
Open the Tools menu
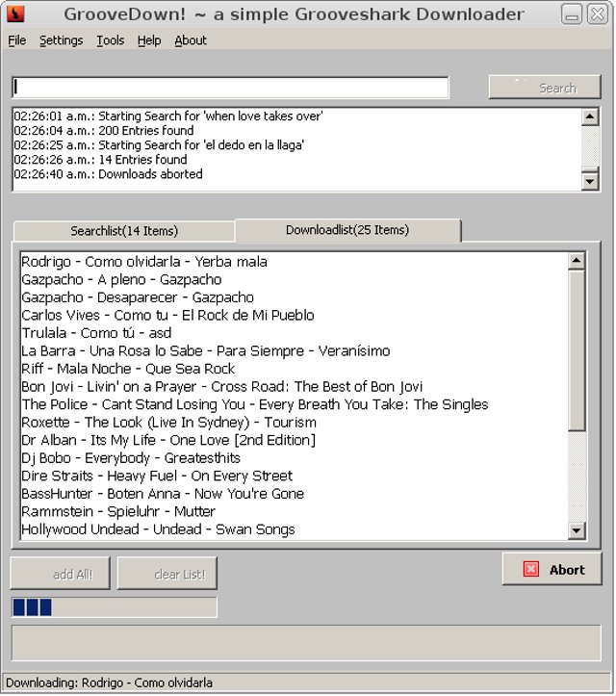click(111, 40)
